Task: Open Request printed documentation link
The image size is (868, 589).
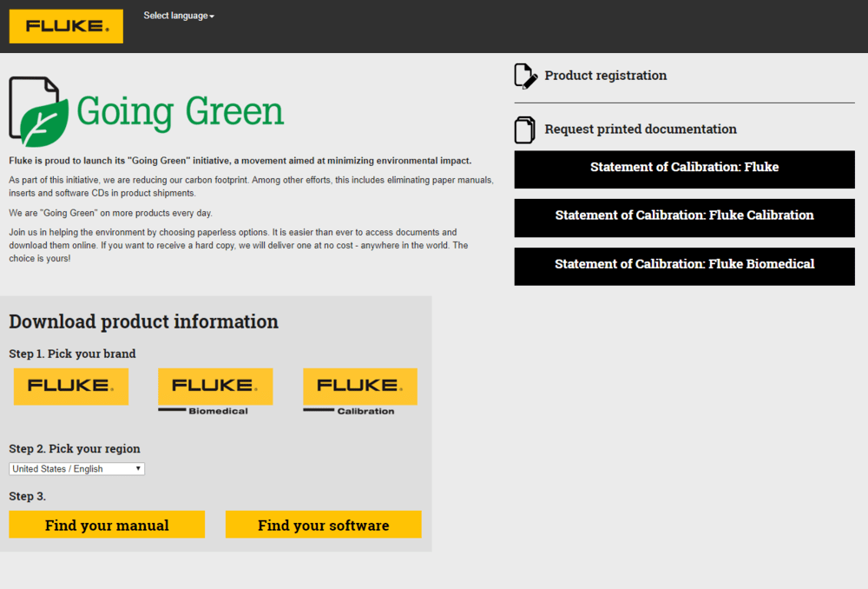Action: [641, 129]
